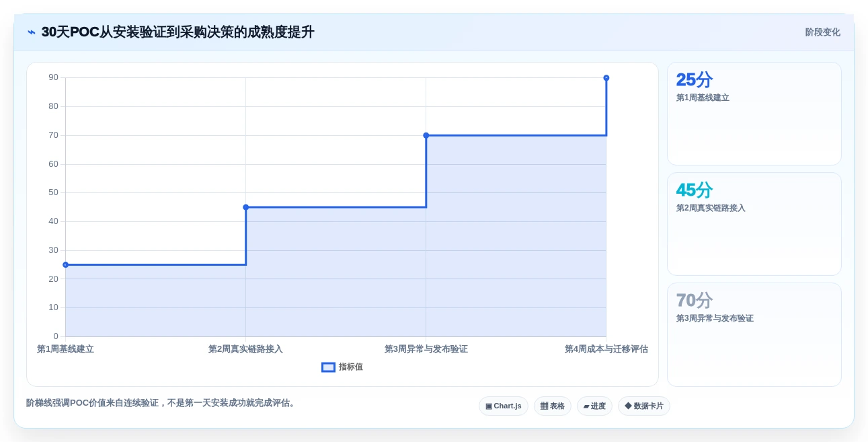The height and width of the screenshot is (442, 868).
Task: Click the 第3周异常与发布验证 axis label
Action: pos(426,349)
